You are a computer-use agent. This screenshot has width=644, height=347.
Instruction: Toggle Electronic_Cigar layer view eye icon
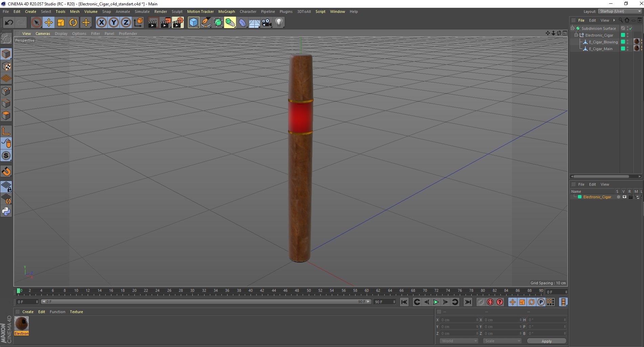click(624, 197)
